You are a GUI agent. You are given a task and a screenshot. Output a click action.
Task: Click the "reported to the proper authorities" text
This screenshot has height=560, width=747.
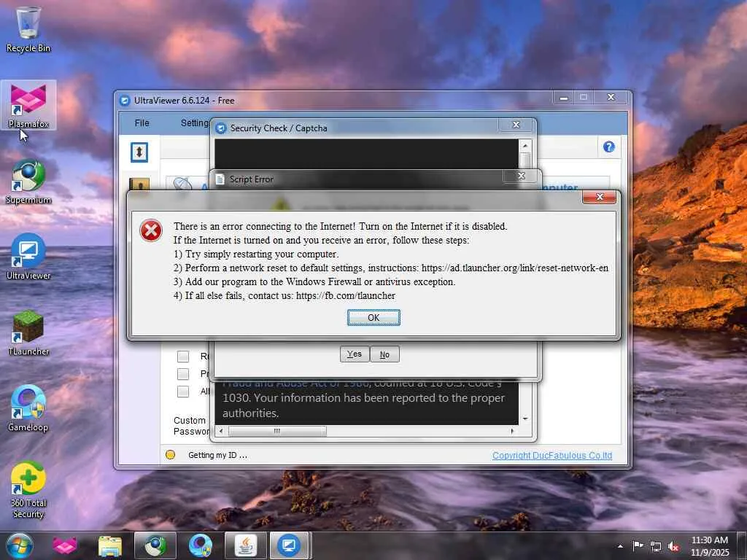pos(363,405)
